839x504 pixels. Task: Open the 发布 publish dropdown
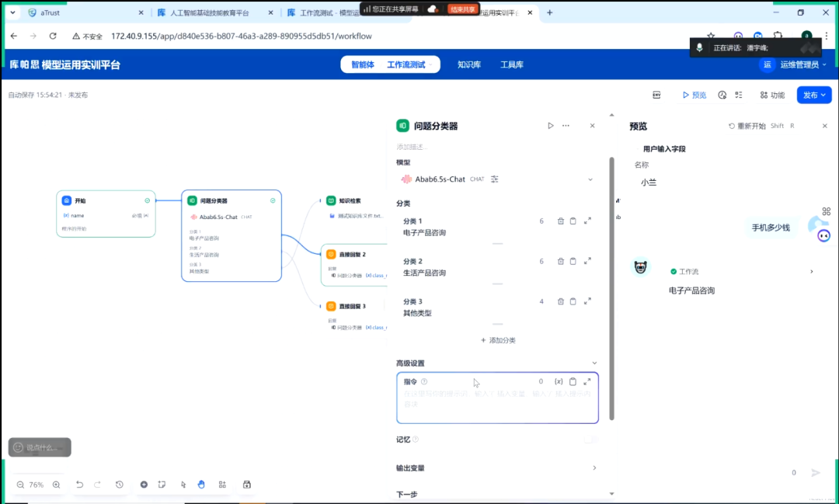pos(813,95)
